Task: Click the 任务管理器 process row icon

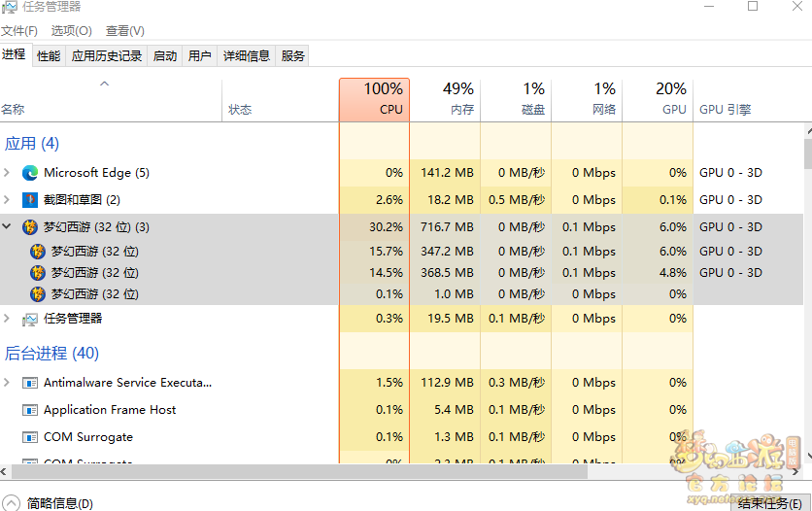Action: 30,319
